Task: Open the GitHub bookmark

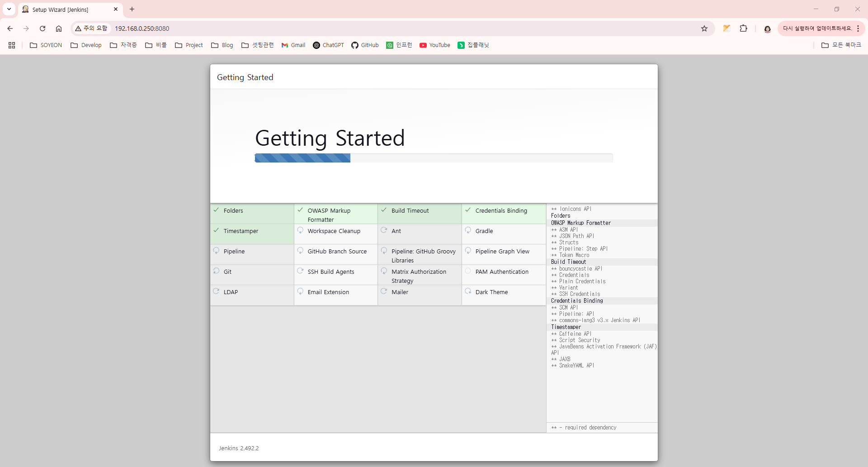Action: tap(365, 45)
